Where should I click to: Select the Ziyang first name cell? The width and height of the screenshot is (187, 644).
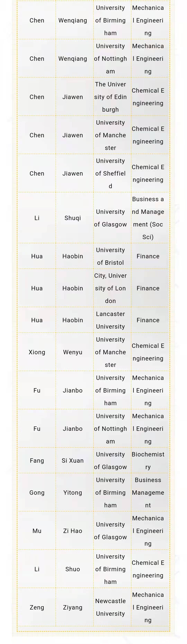(73, 607)
